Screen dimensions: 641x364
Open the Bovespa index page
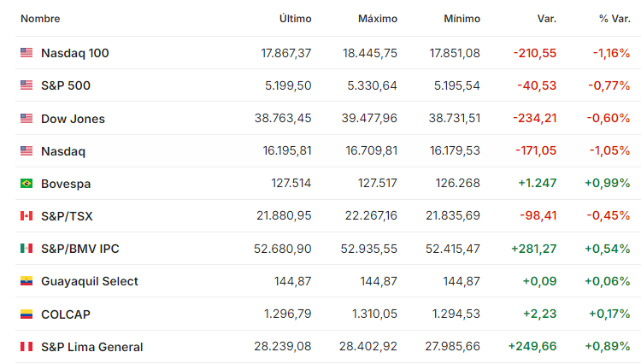(x=66, y=184)
